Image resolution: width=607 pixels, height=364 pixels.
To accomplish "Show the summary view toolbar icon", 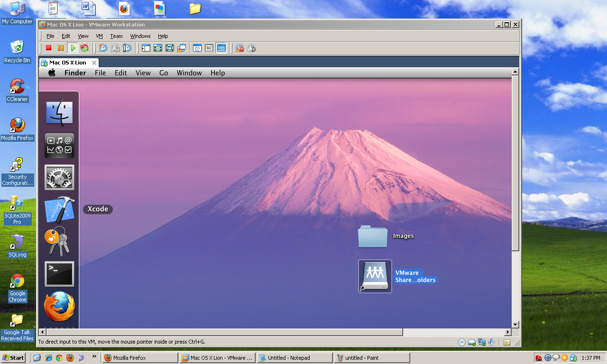I will coord(197,48).
